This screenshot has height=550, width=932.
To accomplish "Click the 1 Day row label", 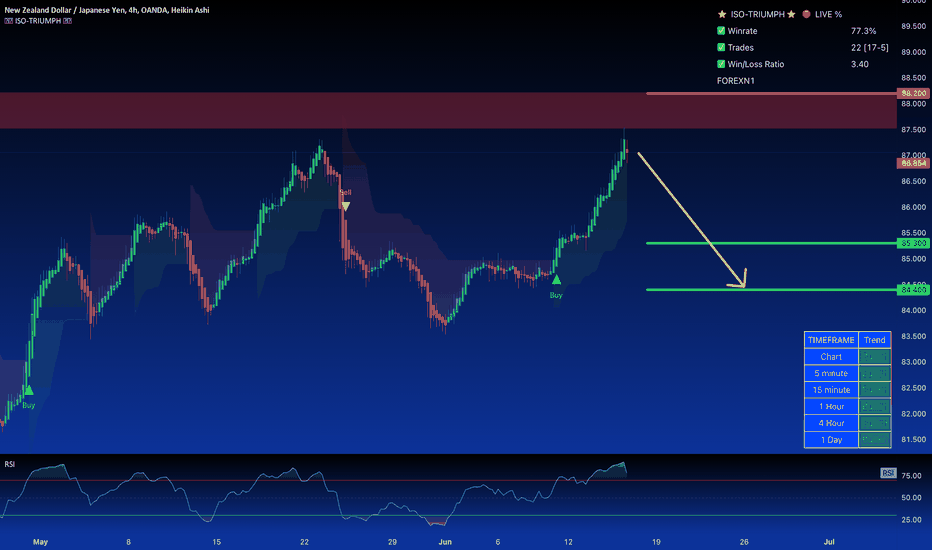I will 831,440.
